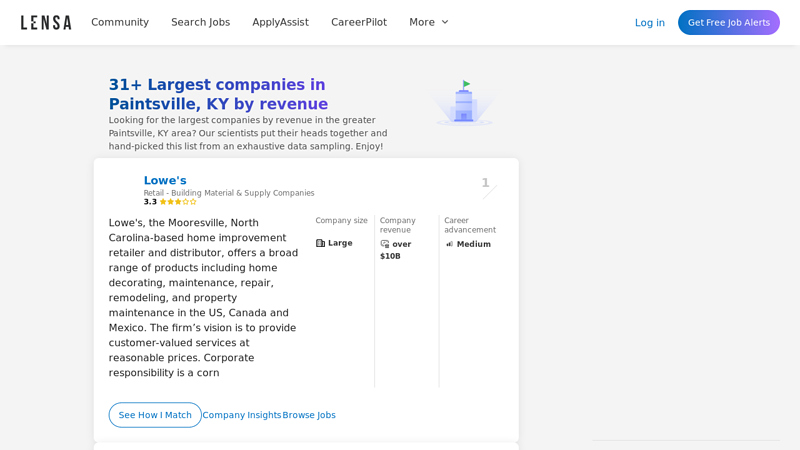Screen dimensions: 800x450
Task: Browse Jobs at Lowe's
Action: pyautogui.click(x=309, y=415)
